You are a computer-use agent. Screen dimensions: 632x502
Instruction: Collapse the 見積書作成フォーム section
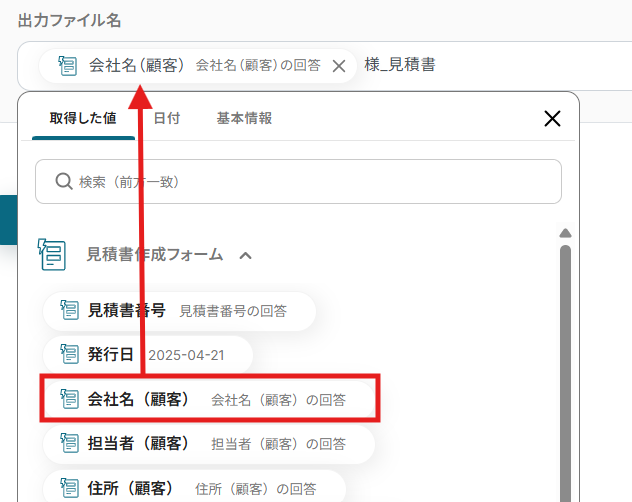click(x=245, y=255)
